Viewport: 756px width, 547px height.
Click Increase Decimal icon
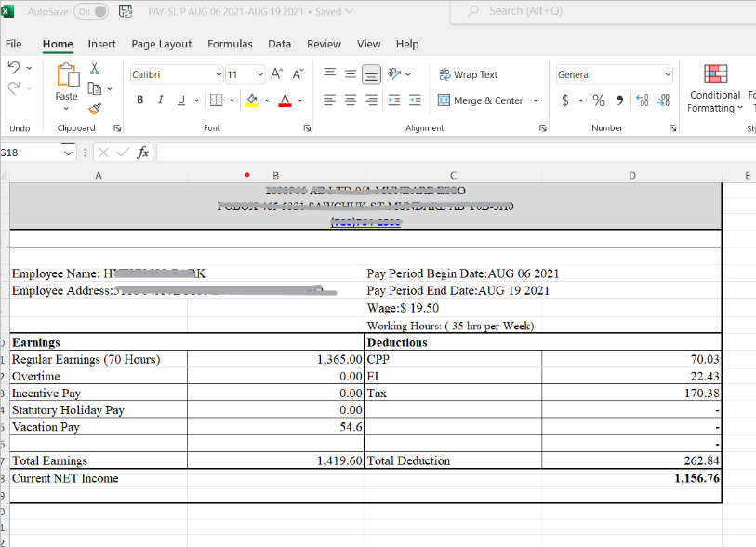point(643,100)
